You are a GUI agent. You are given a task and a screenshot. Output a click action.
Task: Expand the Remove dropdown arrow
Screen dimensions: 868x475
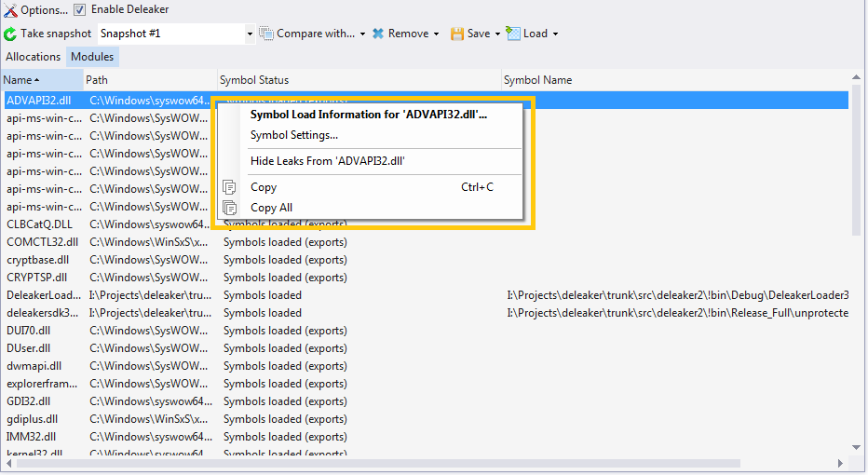pyautogui.click(x=436, y=34)
